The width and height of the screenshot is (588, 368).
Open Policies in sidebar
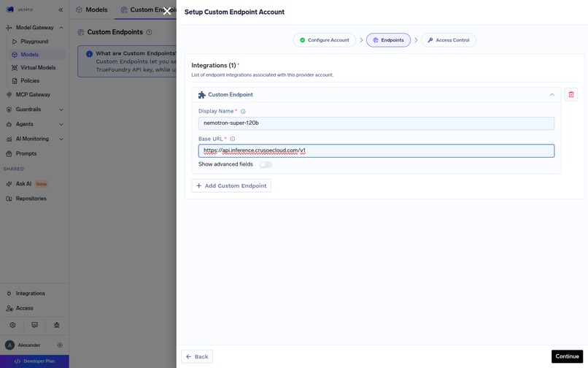click(30, 81)
